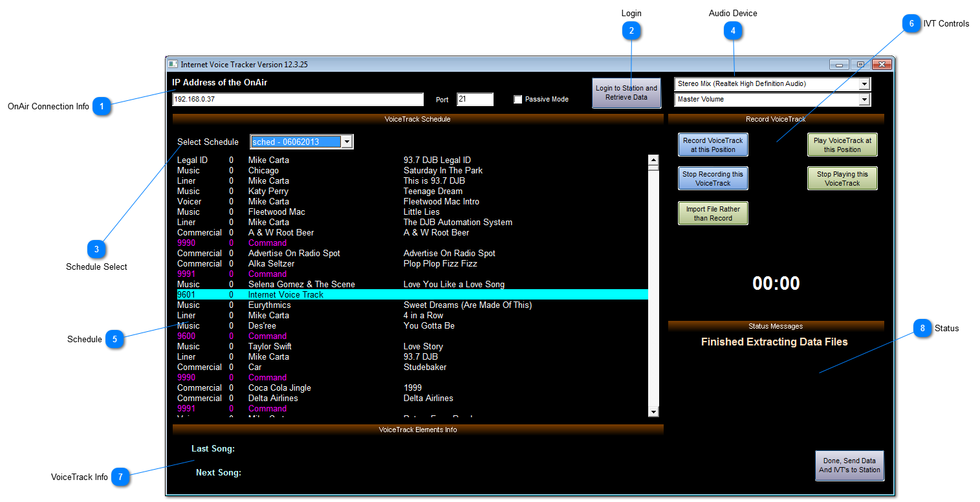Viewport: 980px width, 502px height.
Task: Select the Coca Cola Jingle 1999 row
Action: pyautogui.click(x=412, y=387)
